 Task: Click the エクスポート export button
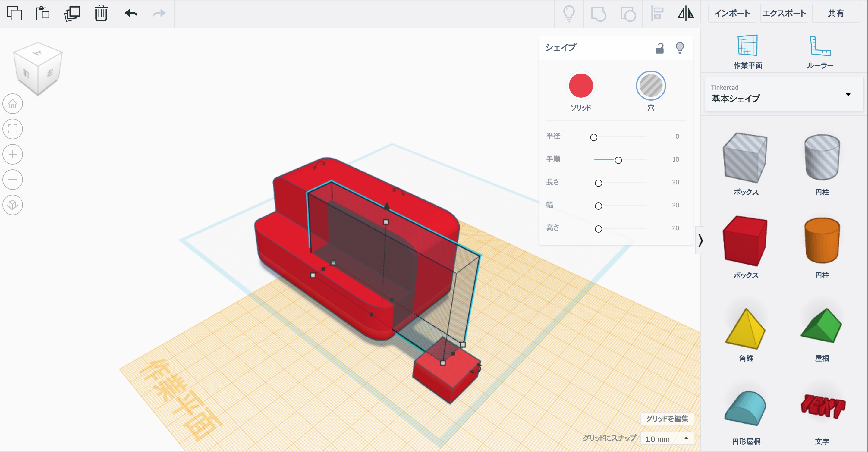coord(784,14)
